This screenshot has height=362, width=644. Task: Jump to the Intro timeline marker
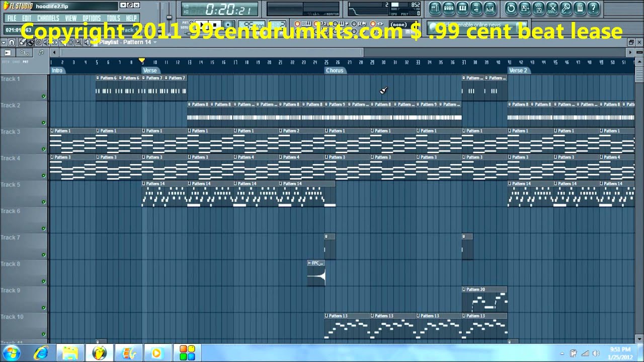click(57, 70)
